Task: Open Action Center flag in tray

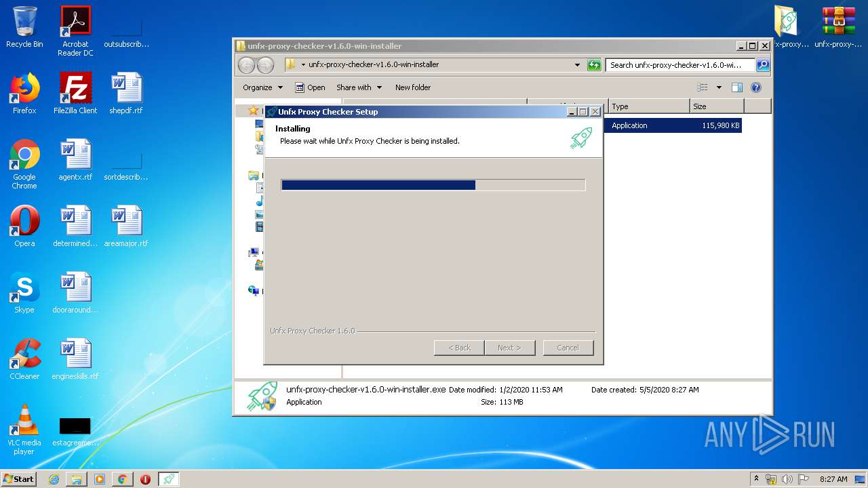Action: coord(804,479)
